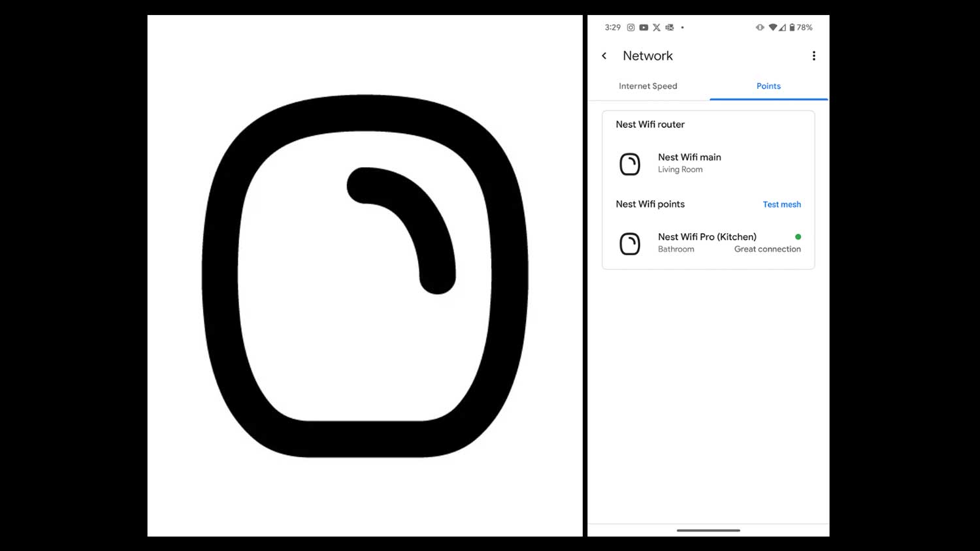Click the Great connection status text
Viewport: 980px width, 551px height.
click(767, 249)
